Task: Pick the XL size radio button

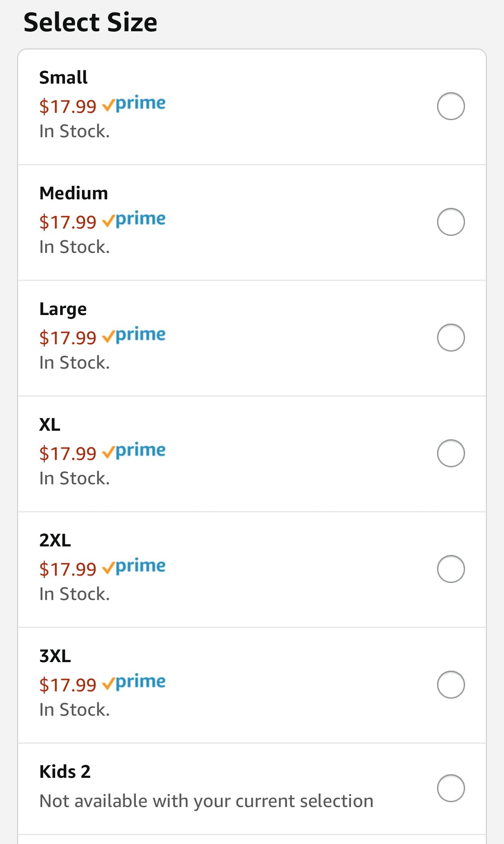Action: pyautogui.click(x=451, y=453)
